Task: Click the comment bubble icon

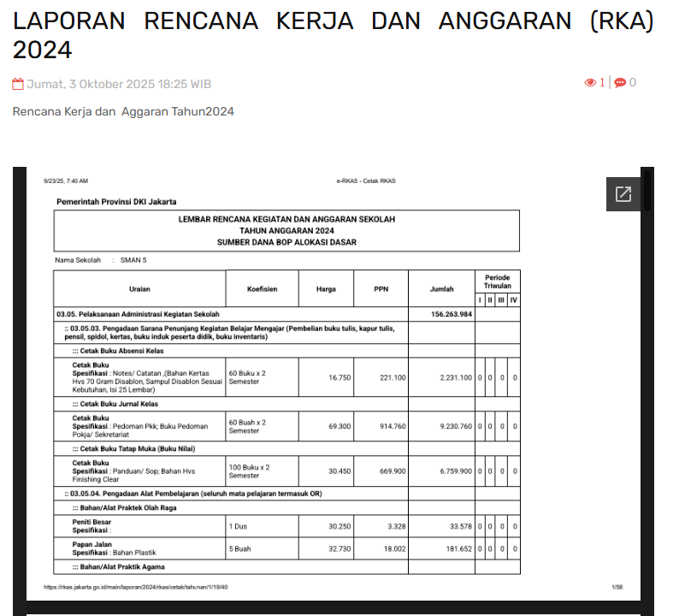Action: click(x=620, y=83)
